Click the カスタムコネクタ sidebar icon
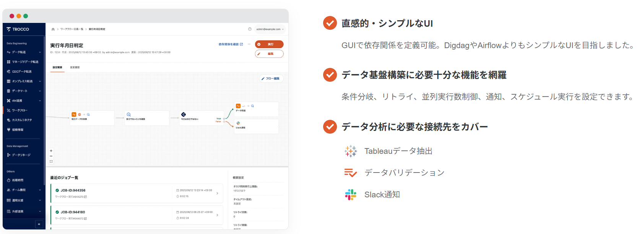Screen dimensions: 644x234 [8, 120]
